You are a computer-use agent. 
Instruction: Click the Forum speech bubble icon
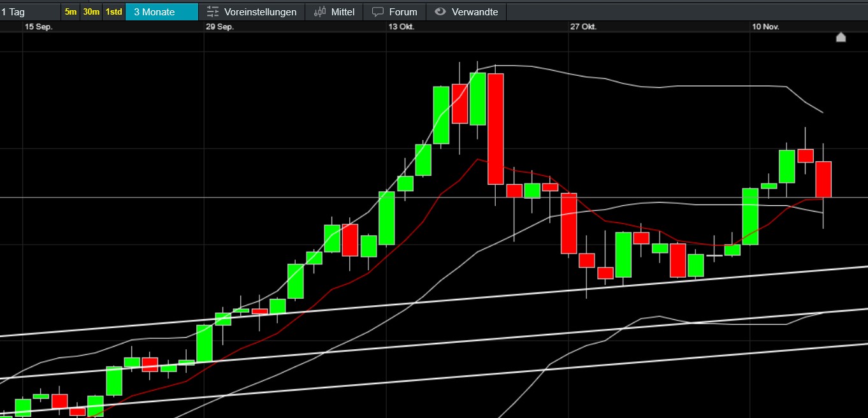378,12
